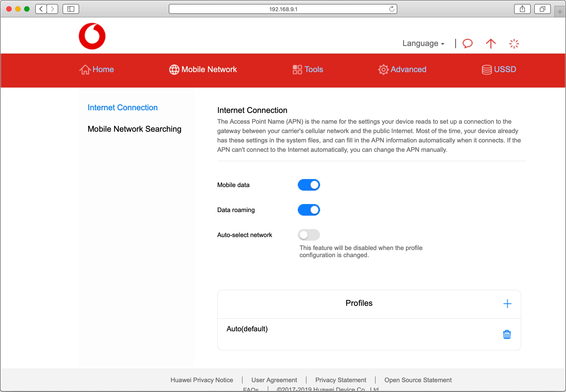Open Mobile Network Searching in sidebar
This screenshot has height=392, width=566.
click(134, 129)
